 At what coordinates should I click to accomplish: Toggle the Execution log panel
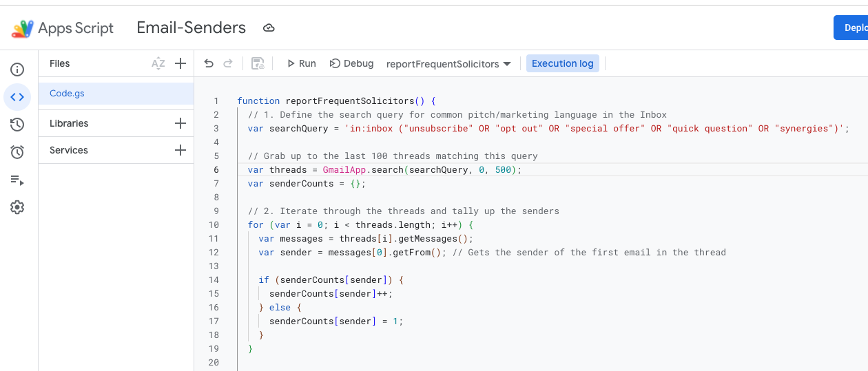tap(562, 63)
